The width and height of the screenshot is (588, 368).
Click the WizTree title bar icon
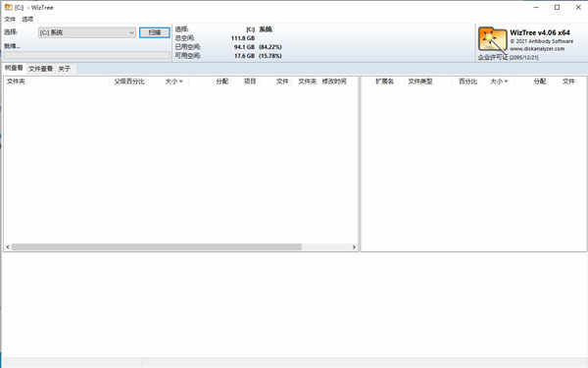(x=8, y=7)
